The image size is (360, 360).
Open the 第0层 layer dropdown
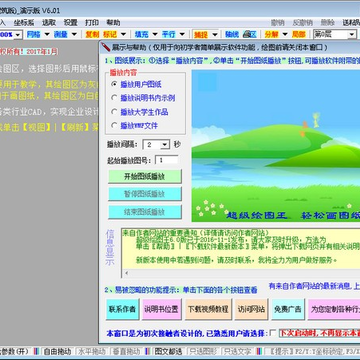click(x=352, y=34)
